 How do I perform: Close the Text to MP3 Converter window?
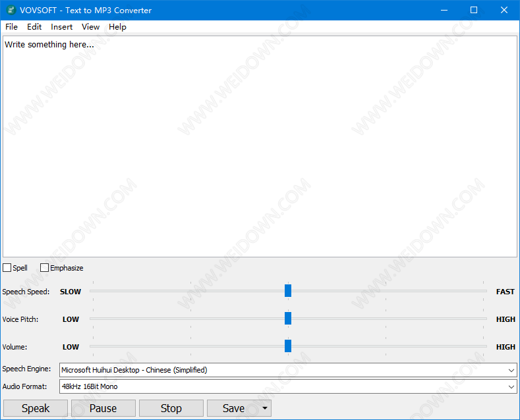pos(504,10)
